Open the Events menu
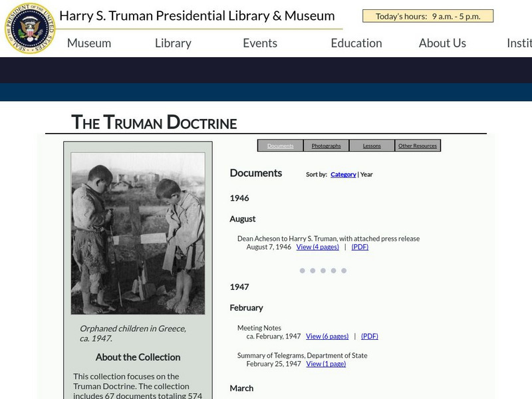This screenshot has height=399, width=532. (x=260, y=43)
